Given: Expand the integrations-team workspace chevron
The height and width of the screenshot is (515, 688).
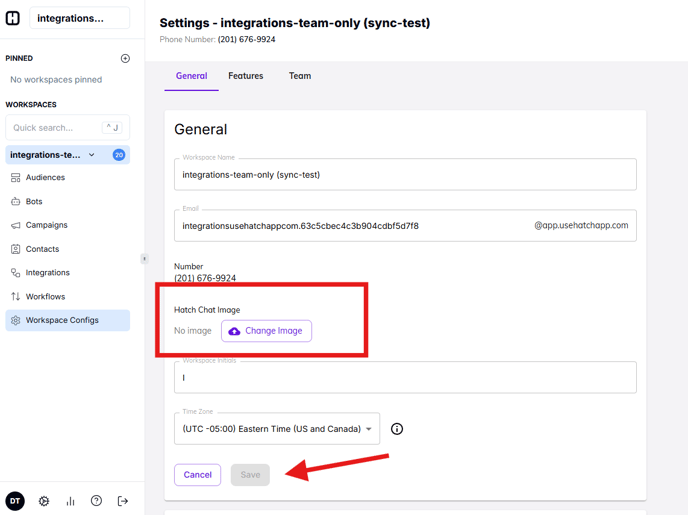Looking at the screenshot, I should coord(92,155).
